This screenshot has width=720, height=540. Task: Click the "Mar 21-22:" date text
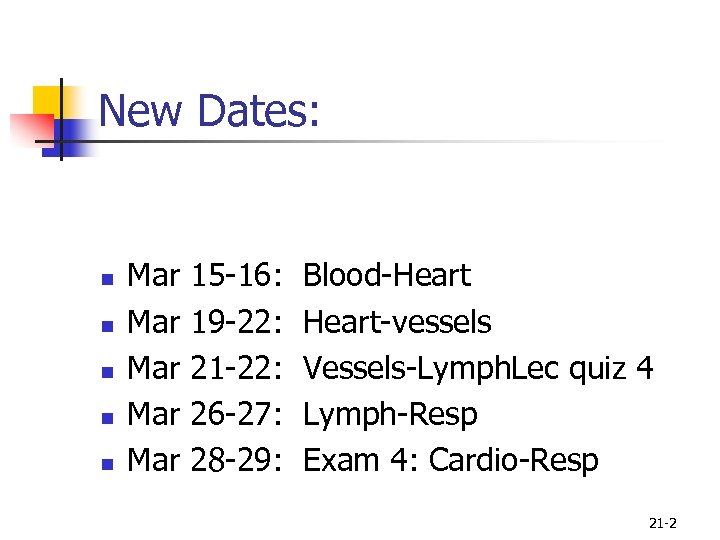[207, 368]
